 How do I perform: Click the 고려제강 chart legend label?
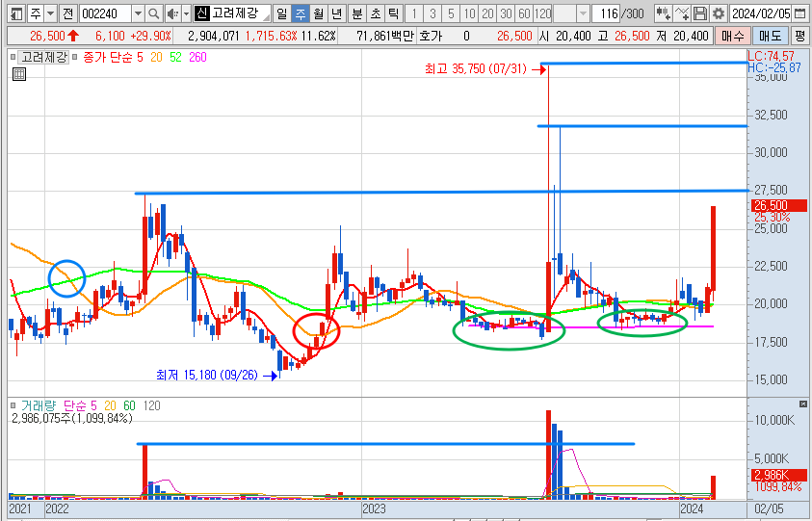click(43, 57)
